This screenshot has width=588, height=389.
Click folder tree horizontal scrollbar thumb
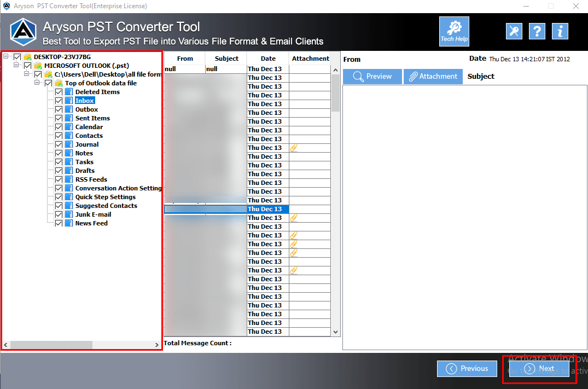(51, 345)
